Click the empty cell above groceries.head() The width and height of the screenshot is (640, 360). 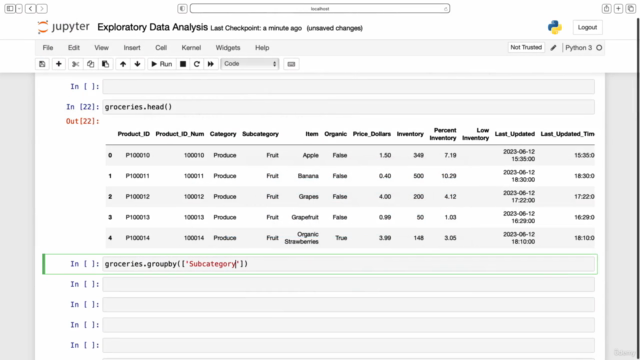[x=349, y=87]
